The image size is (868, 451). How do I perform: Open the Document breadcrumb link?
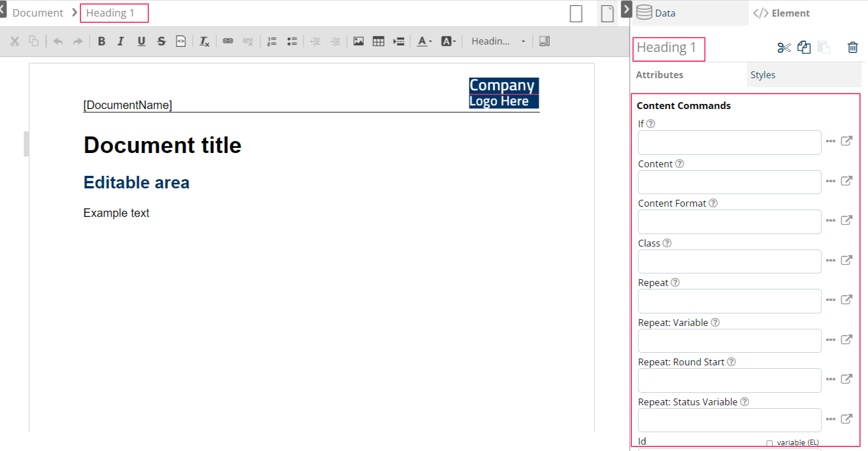point(38,13)
